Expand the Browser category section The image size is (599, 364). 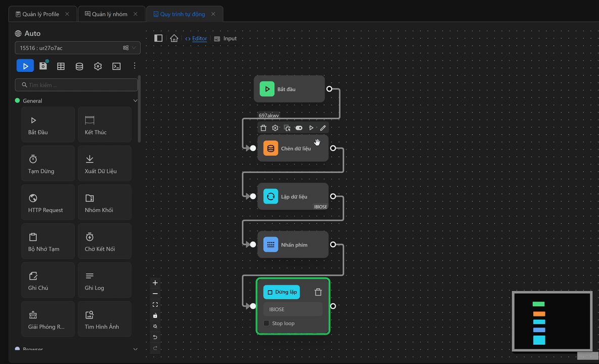tap(135, 349)
